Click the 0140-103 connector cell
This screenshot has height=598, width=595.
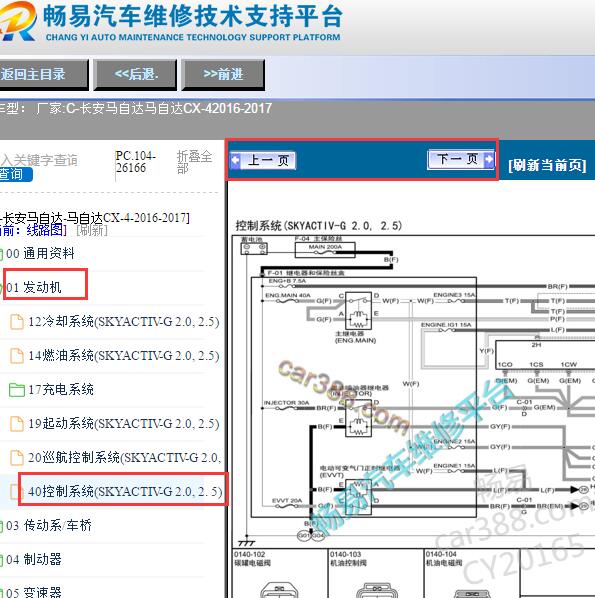[376, 573]
